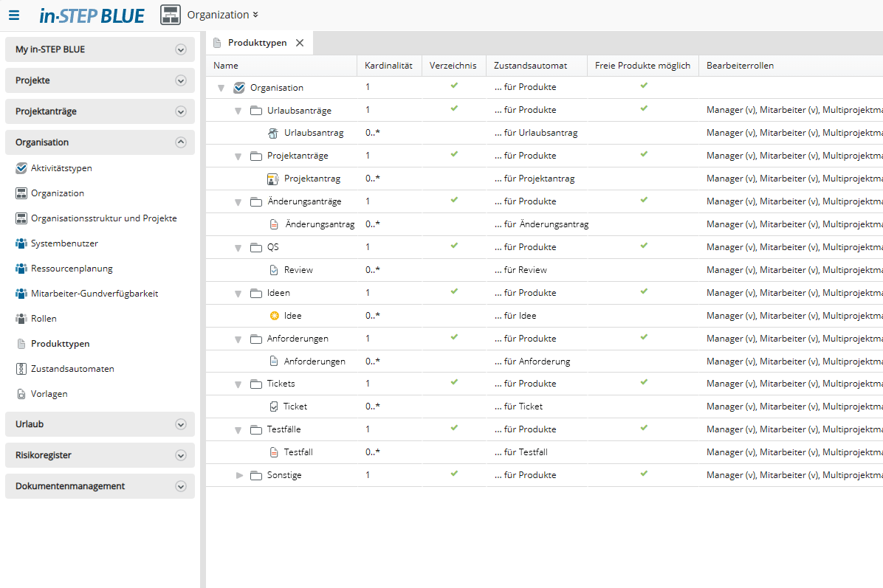The height and width of the screenshot is (588, 883).
Task: Click the Zustandsautomaten icon in sidebar
Action: 21,369
